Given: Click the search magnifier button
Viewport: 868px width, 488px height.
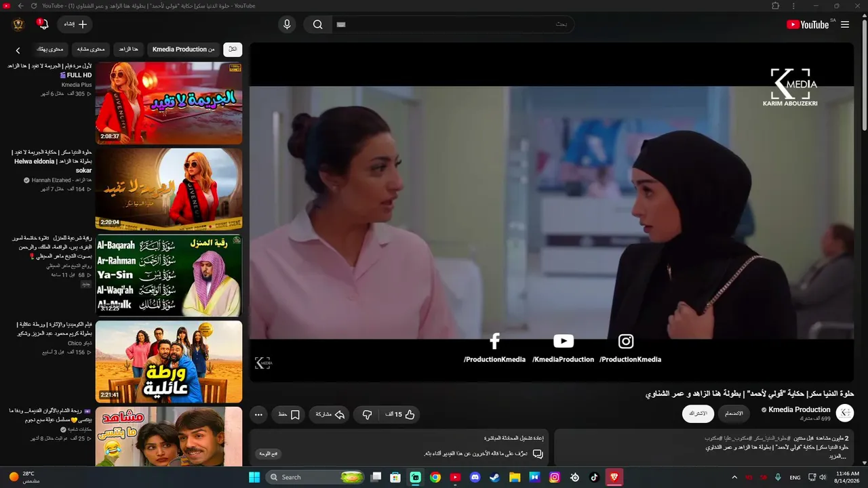Looking at the screenshot, I should (x=318, y=24).
